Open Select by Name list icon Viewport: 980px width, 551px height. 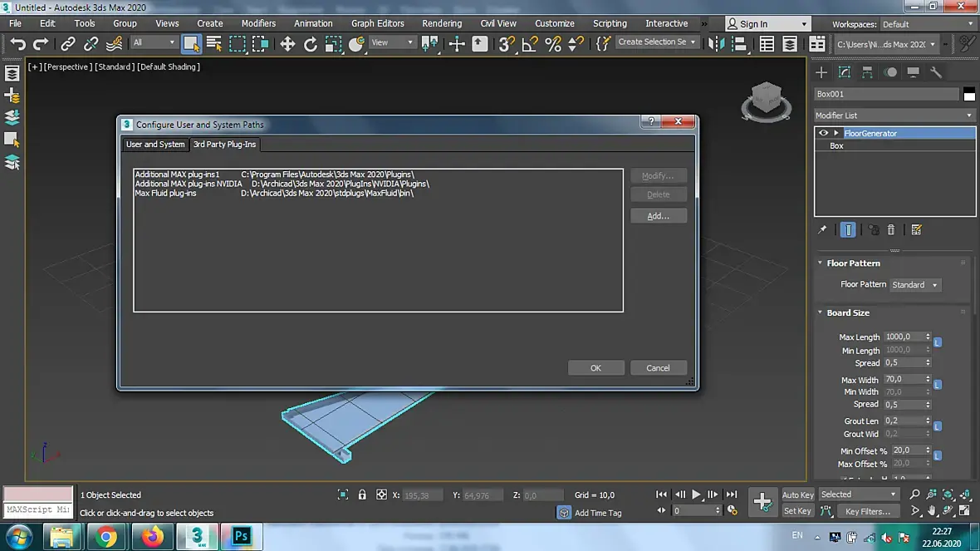(x=214, y=44)
